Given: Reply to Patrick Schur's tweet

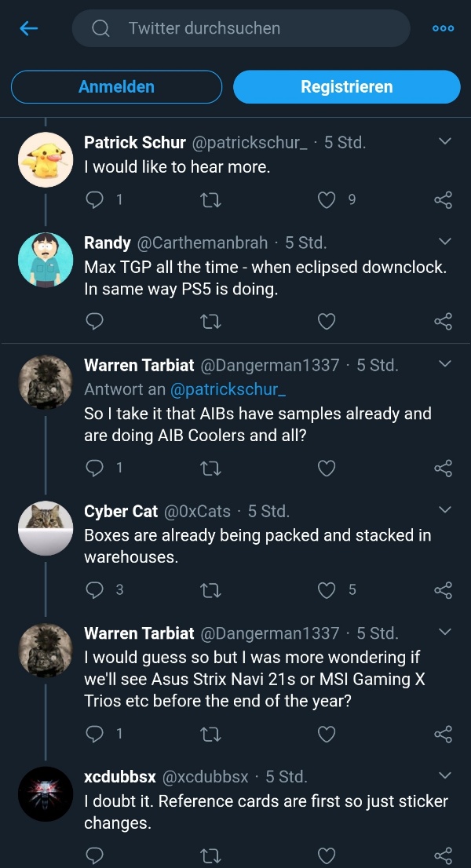Looking at the screenshot, I should pyautogui.click(x=94, y=199).
